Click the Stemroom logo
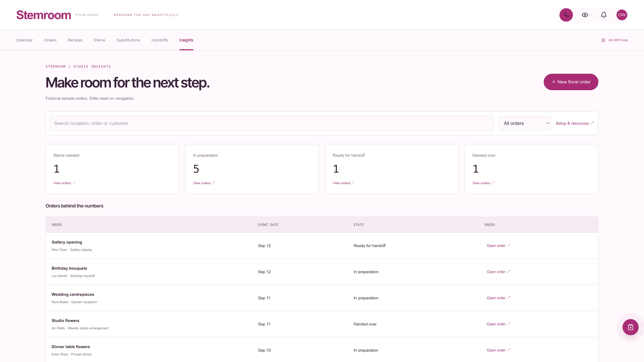Screen dimensions: 644x362 click(44, 15)
